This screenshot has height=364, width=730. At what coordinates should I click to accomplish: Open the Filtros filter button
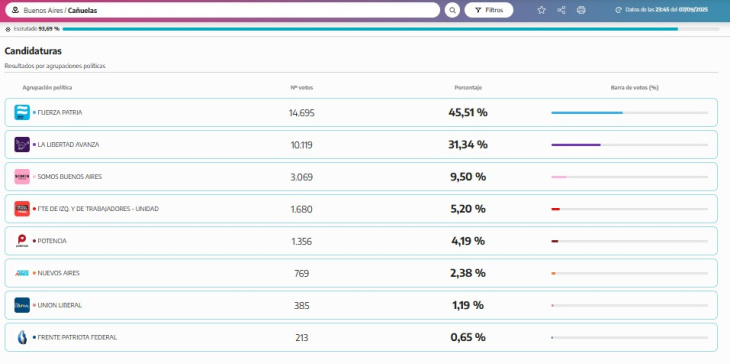[489, 10]
